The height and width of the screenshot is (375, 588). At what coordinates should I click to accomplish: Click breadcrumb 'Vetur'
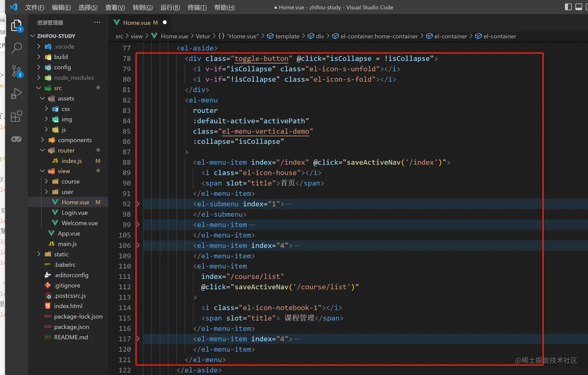click(203, 36)
